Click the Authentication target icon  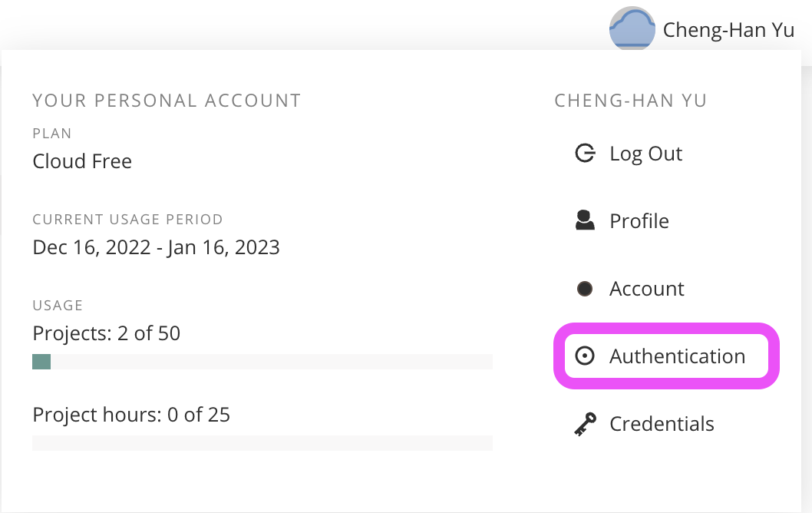point(585,356)
